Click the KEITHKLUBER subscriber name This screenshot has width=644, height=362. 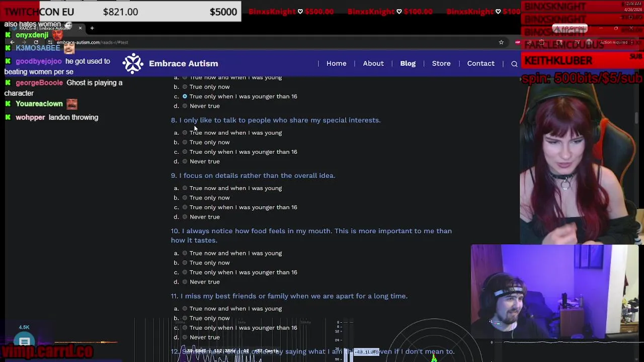pyautogui.click(x=558, y=60)
